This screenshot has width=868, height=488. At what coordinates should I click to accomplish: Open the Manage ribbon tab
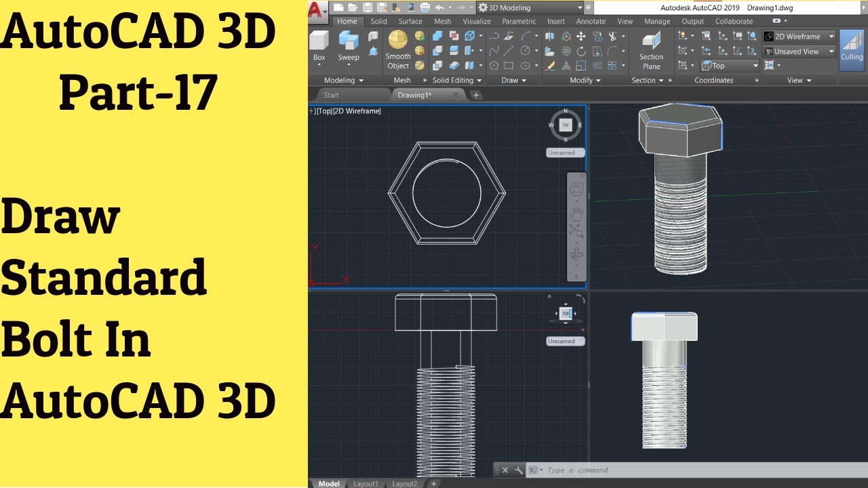pyautogui.click(x=657, y=21)
